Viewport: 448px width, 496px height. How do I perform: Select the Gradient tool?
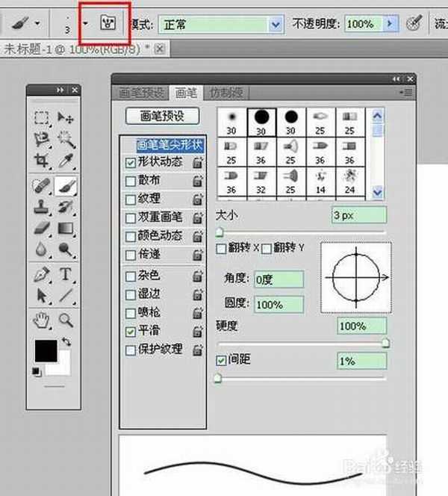point(66,229)
